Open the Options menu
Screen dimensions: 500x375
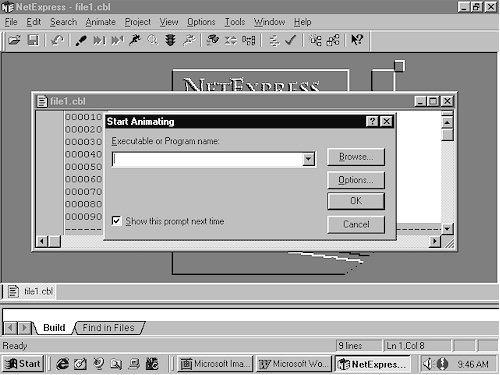click(x=201, y=22)
